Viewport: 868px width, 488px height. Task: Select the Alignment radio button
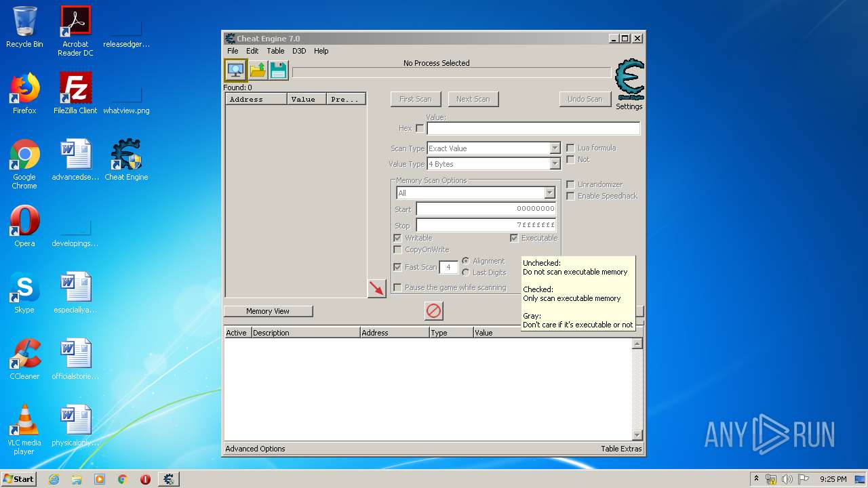(x=466, y=261)
